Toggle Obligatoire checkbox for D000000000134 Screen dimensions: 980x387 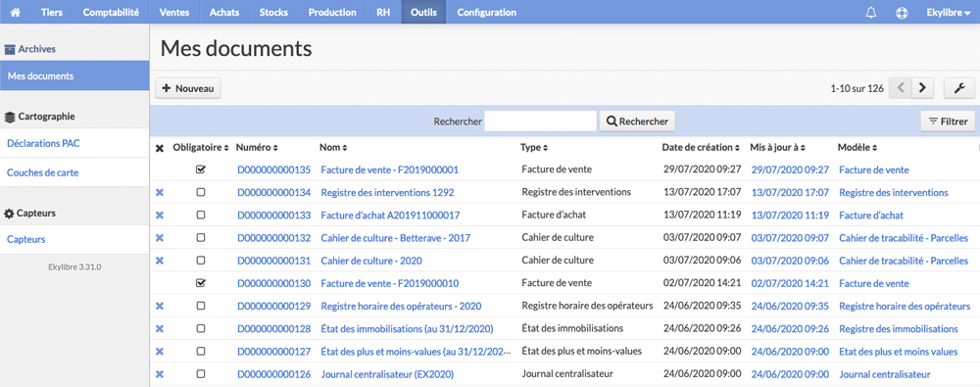tap(201, 193)
